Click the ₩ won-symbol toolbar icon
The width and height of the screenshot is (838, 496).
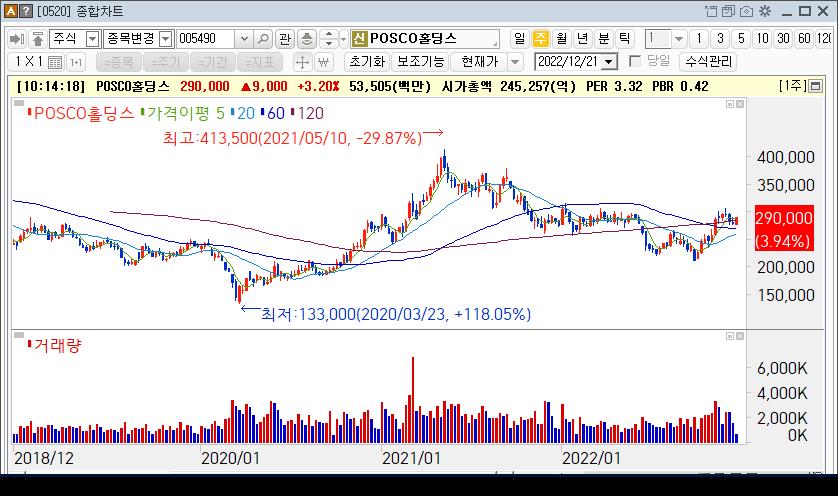coord(323,63)
